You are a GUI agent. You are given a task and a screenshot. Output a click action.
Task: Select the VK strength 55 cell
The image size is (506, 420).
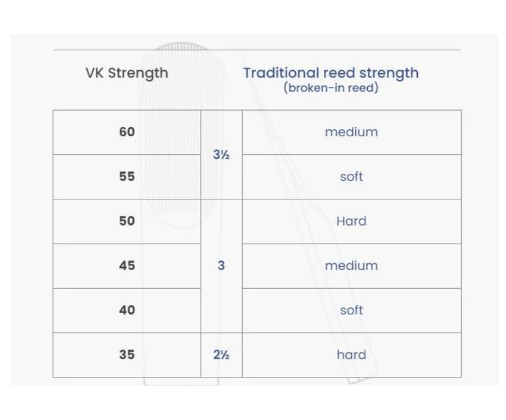[127, 177]
